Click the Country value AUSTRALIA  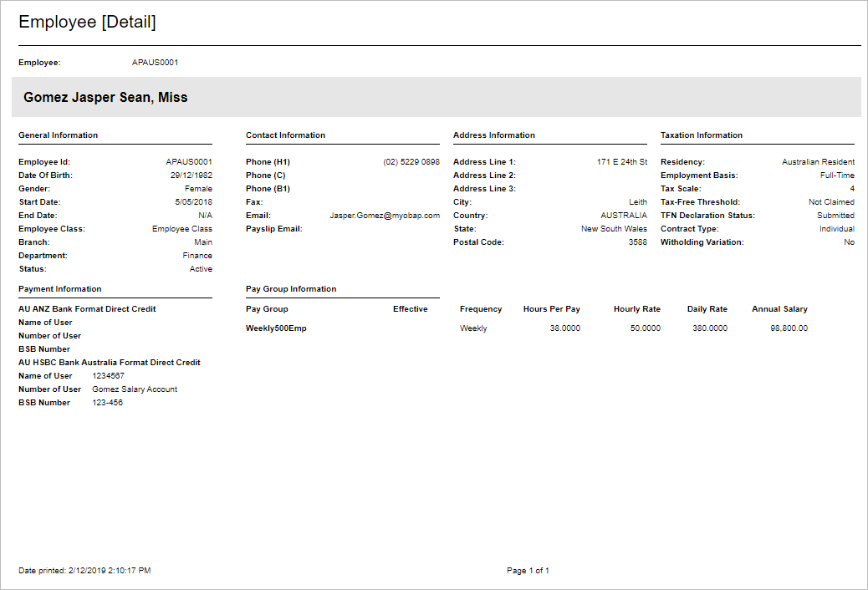624,216
